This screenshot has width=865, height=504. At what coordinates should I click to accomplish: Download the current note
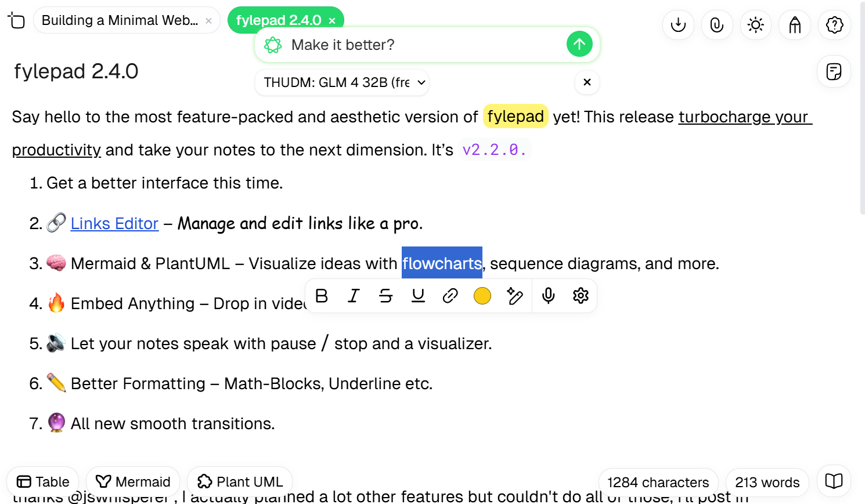pyautogui.click(x=678, y=25)
